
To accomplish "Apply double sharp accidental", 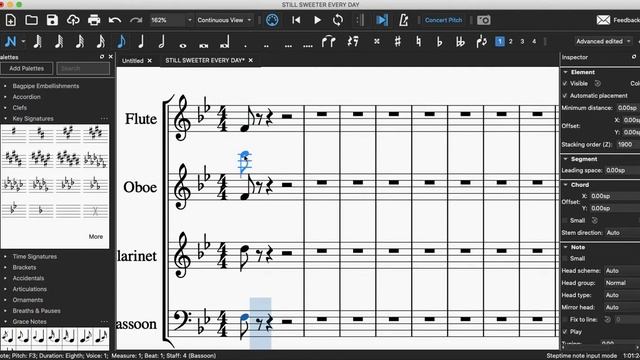I will (x=377, y=41).
